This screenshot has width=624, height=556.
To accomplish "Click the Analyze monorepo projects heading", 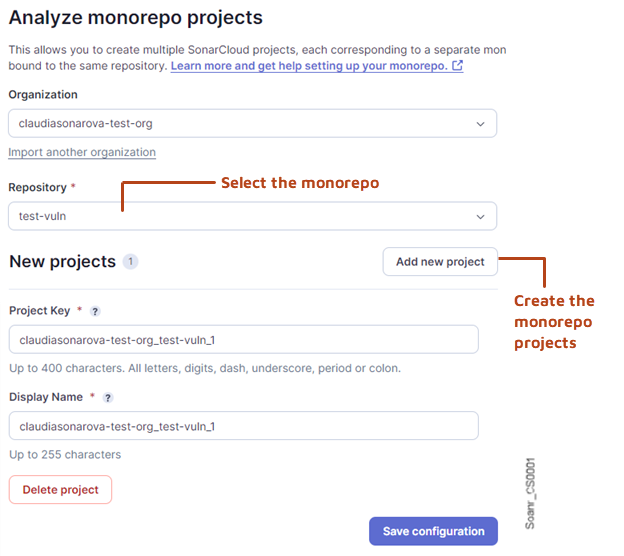I will pos(136,18).
